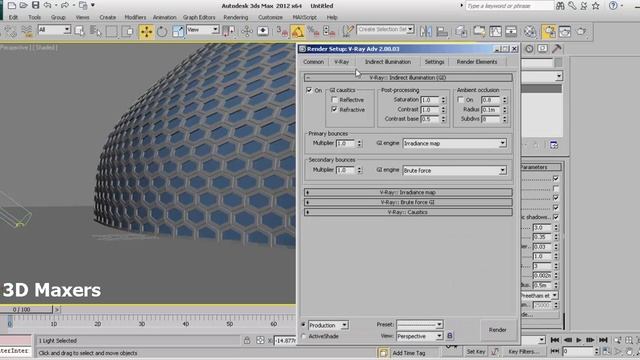Open the selection filter All dropdown
640x360 pixels.
click(54, 30)
